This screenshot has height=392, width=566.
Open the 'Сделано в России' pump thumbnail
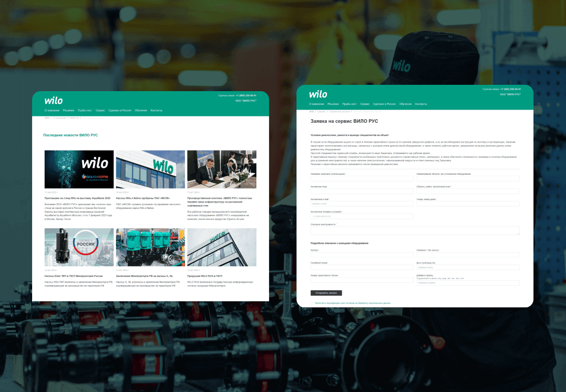79,247
